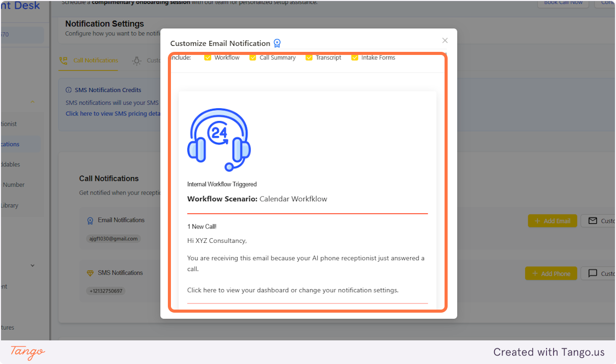Expand the sidebar section with the down chevron
616x364 pixels.
32,265
